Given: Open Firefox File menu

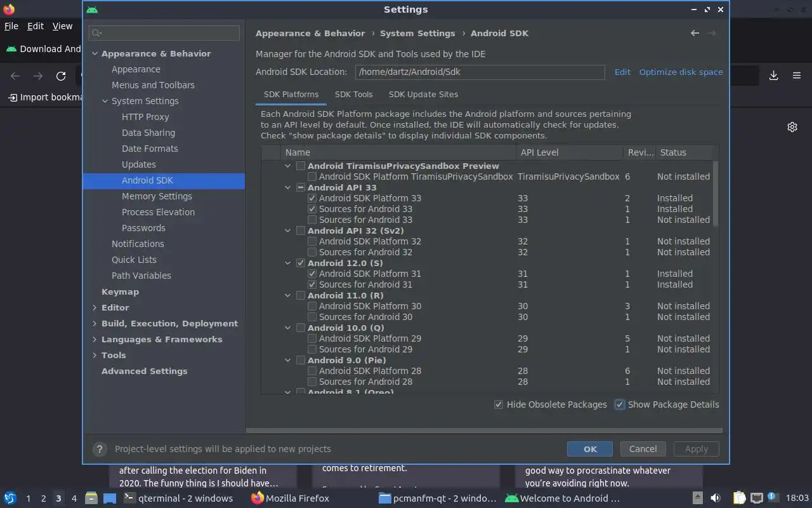Looking at the screenshot, I should pyautogui.click(x=11, y=26).
